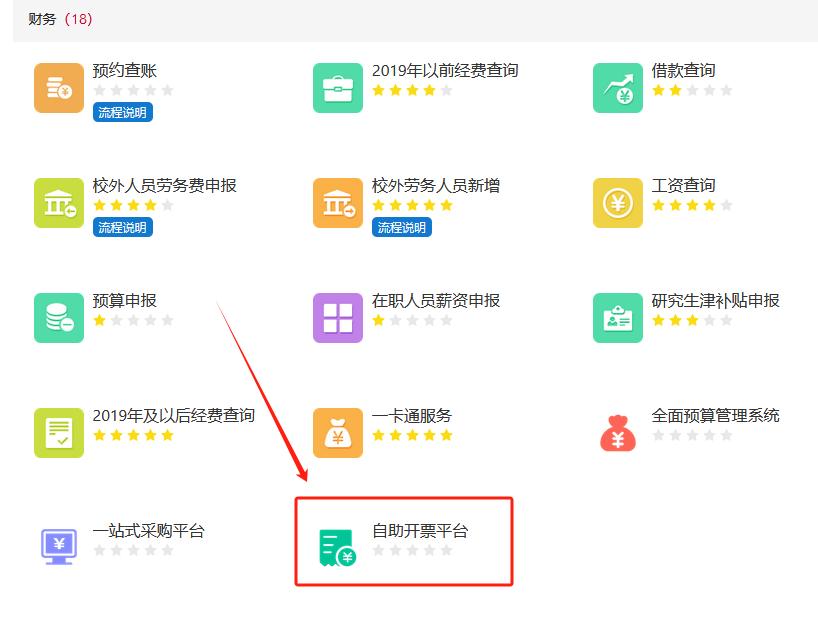
Task: Open the 一站式采购平台 monitor icon
Action: (59, 547)
